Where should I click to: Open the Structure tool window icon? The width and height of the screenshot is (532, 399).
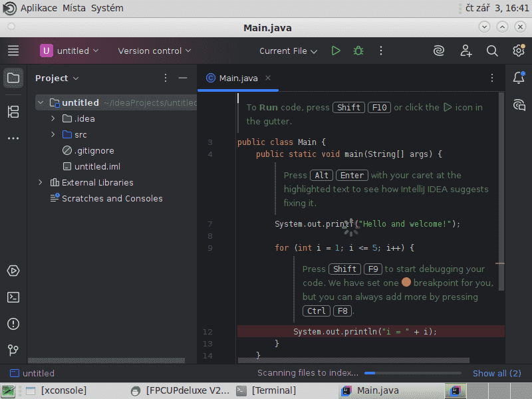[x=13, y=112]
